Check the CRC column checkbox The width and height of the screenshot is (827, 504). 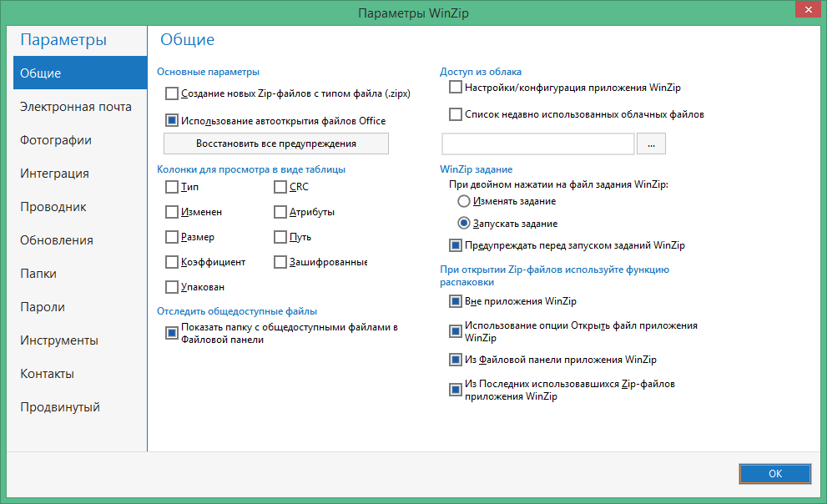click(280, 187)
